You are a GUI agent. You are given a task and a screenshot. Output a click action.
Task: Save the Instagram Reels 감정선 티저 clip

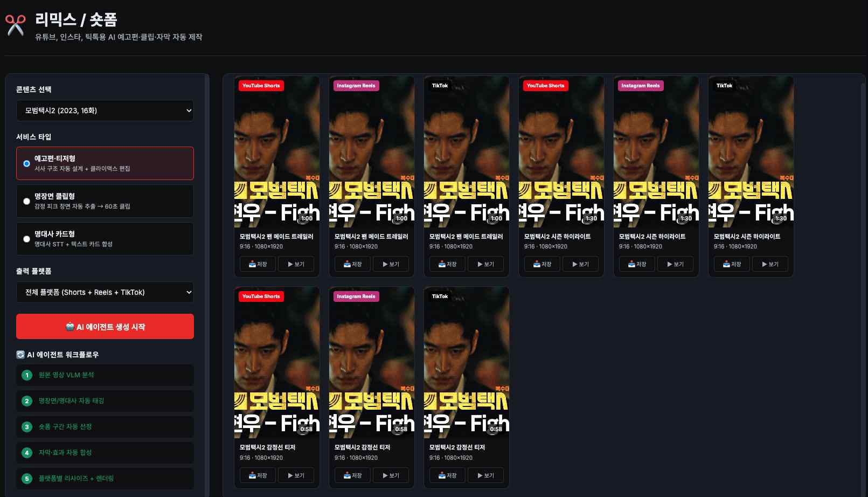point(352,475)
